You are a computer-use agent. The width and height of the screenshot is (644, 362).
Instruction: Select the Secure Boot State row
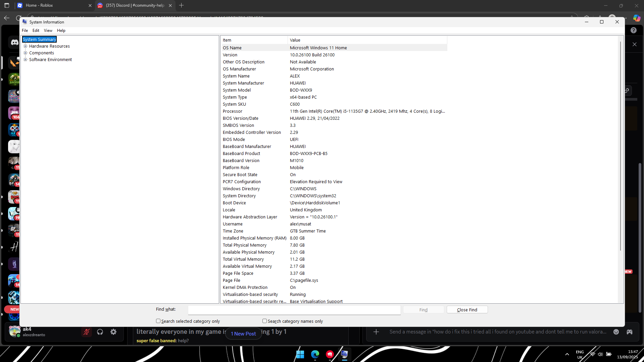pyautogui.click(x=334, y=175)
